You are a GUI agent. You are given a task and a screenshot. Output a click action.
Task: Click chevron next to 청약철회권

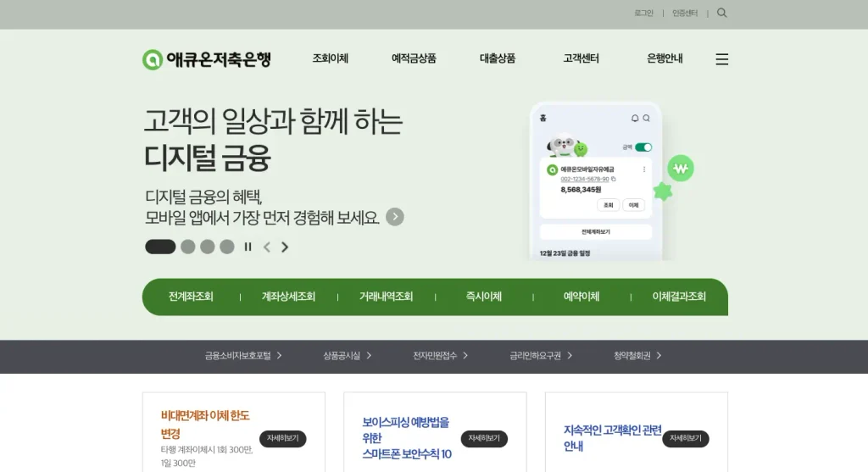[659, 356]
